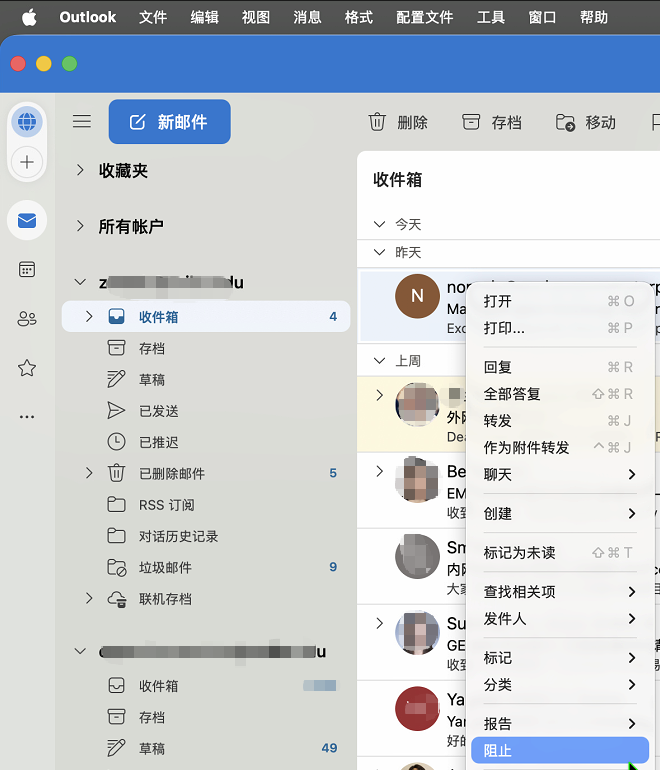Add account with plus icon
The height and width of the screenshot is (770, 660).
click(27, 162)
